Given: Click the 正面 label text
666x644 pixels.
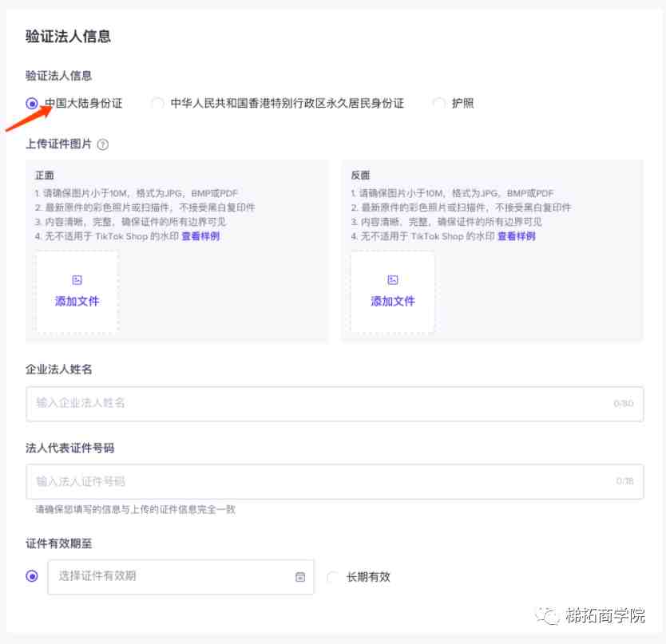Looking at the screenshot, I should (x=45, y=176).
